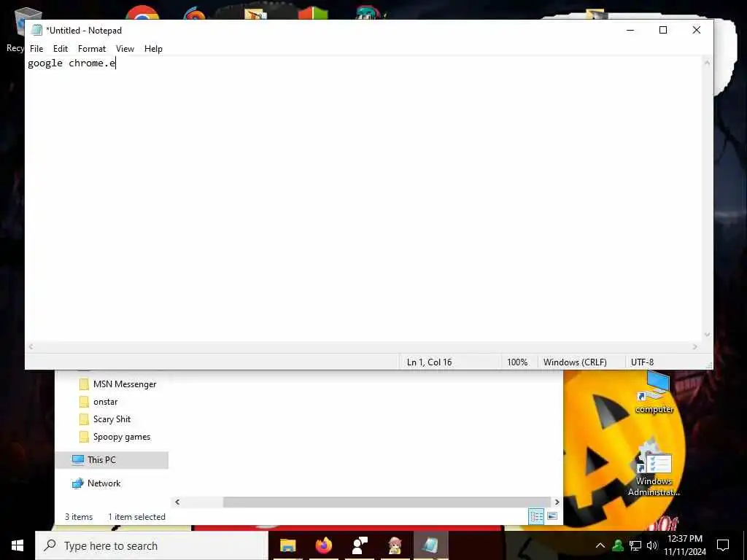The width and height of the screenshot is (747, 560).
Task: Click Explorer horizontal scrollbar right arrow
Action: click(557, 502)
